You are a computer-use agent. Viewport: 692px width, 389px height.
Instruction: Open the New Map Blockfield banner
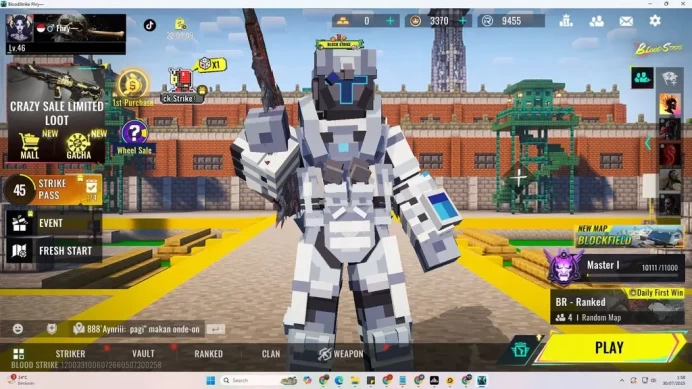pos(629,235)
